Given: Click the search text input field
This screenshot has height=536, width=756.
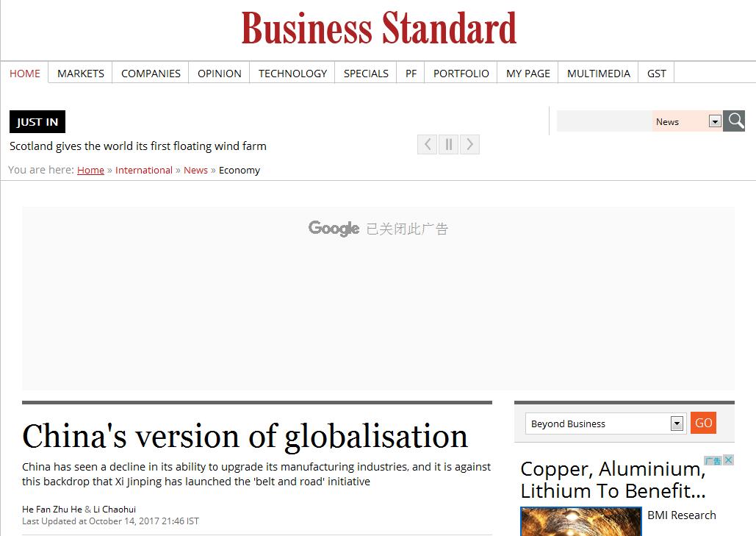Looking at the screenshot, I should 605,121.
